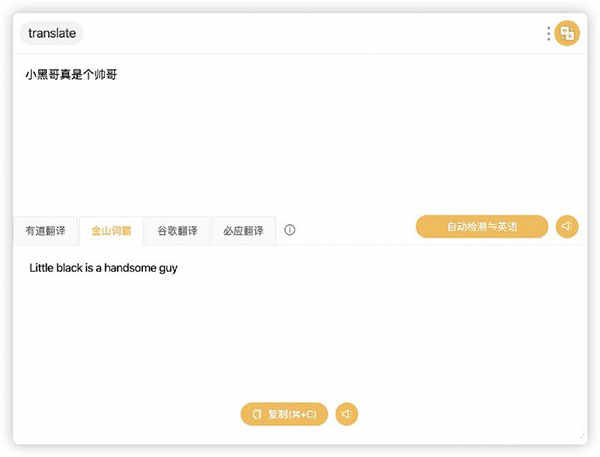Click the clipboard icon inside 复制 button
Image resolution: width=600 pixels, height=457 pixels.
tap(257, 414)
